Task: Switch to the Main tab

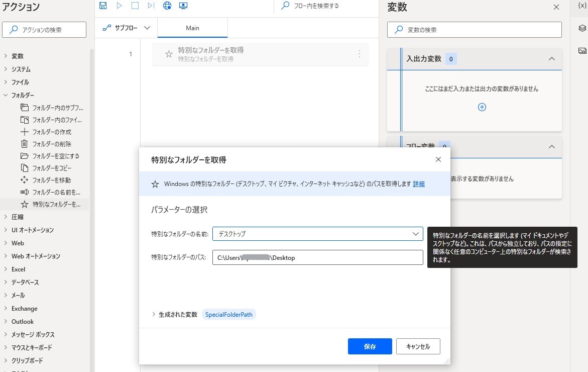Action: [x=192, y=28]
